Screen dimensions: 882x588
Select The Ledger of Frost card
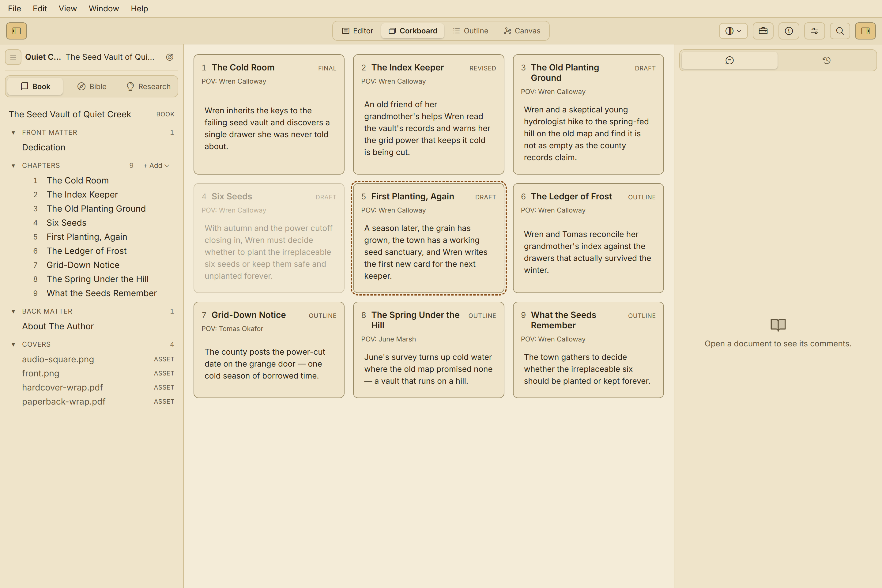pyautogui.click(x=588, y=238)
